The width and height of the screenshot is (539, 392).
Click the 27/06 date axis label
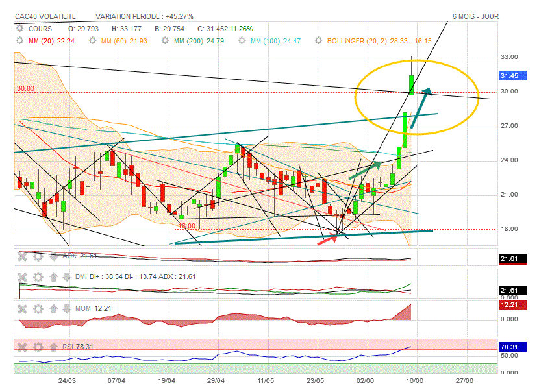[464, 381]
